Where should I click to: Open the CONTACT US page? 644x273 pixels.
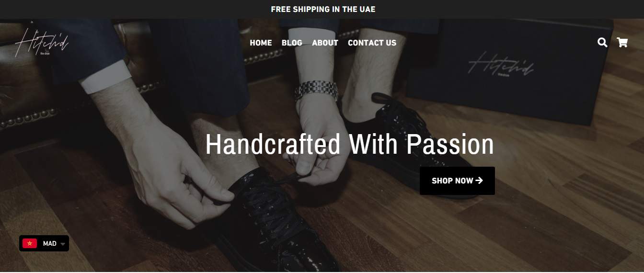(x=372, y=43)
